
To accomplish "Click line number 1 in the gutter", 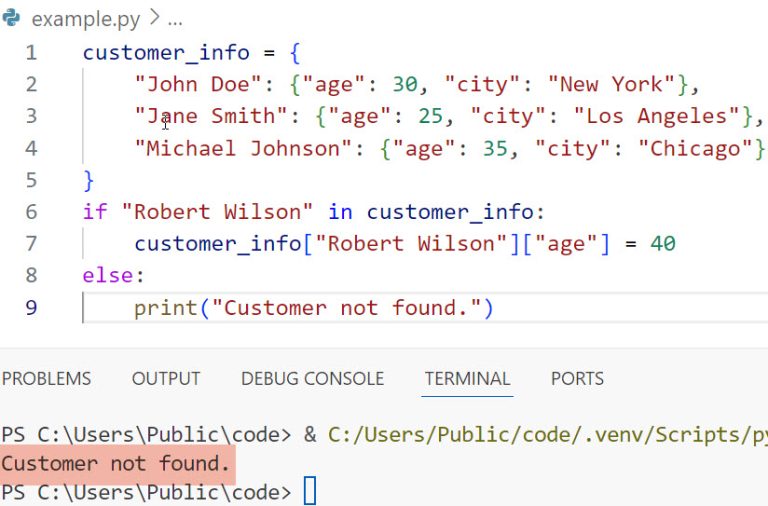I will coord(31,53).
